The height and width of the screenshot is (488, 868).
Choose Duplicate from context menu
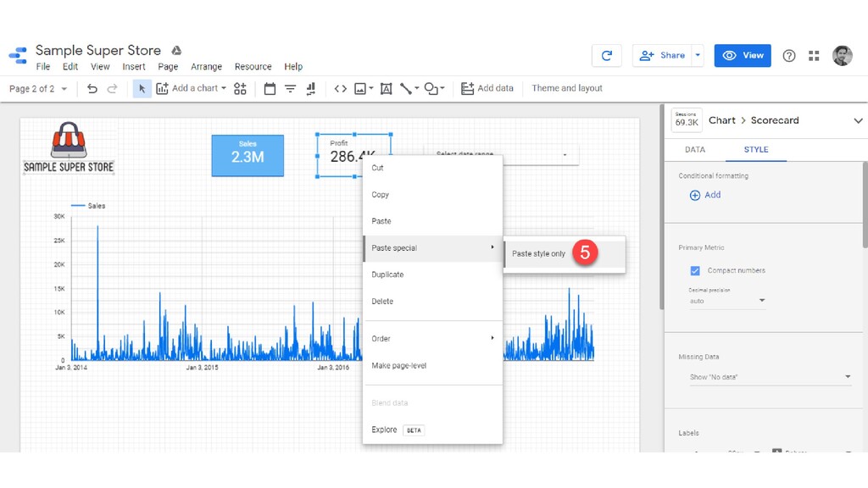click(x=432, y=274)
